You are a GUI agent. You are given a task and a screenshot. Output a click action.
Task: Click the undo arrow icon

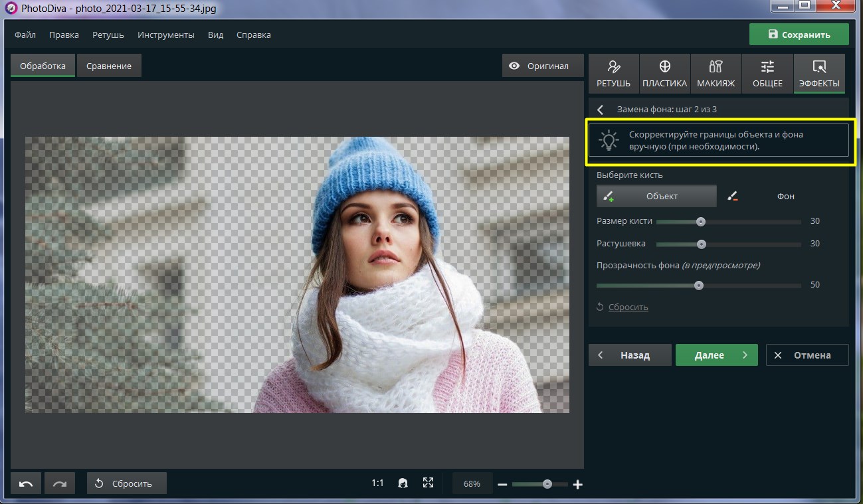click(26, 483)
